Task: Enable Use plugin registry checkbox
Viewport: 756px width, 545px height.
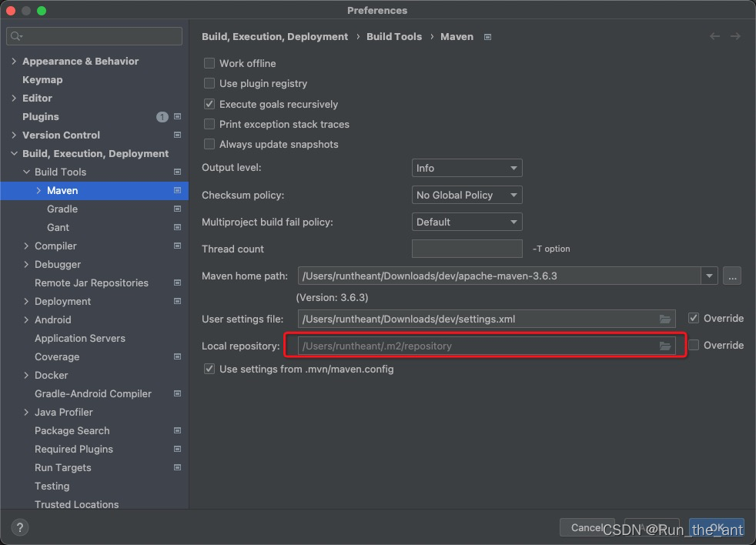Action: 209,83
